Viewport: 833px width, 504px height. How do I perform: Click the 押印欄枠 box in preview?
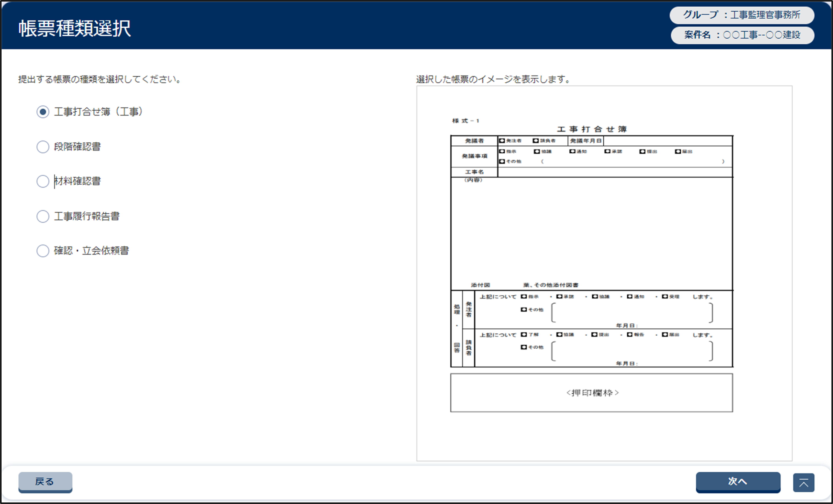(591, 392)
